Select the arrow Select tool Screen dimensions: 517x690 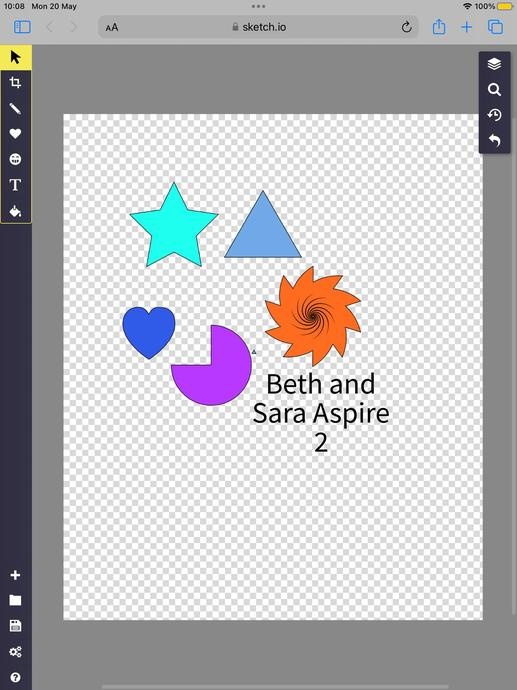(15, 57)
